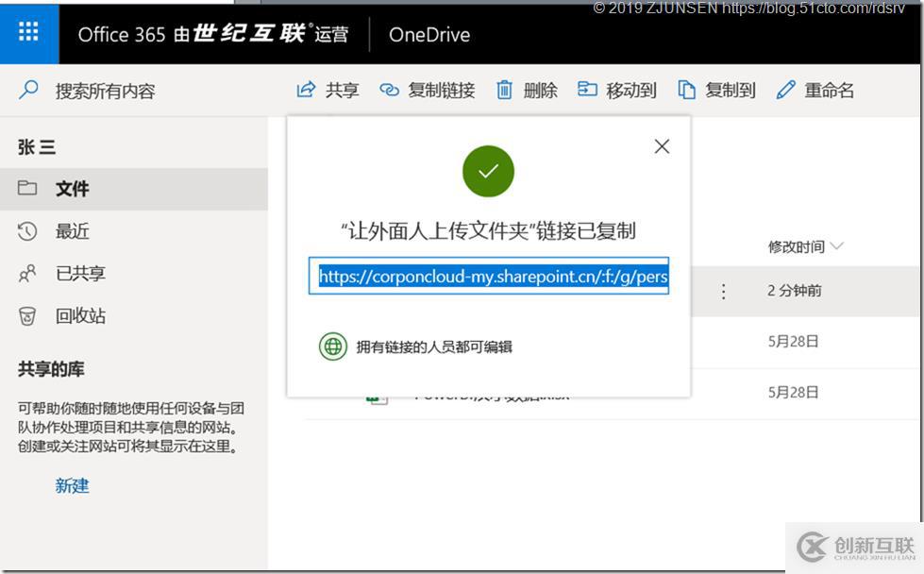
Task: Expand the 修改时间 column sort chevron
Action: [837, 245]
